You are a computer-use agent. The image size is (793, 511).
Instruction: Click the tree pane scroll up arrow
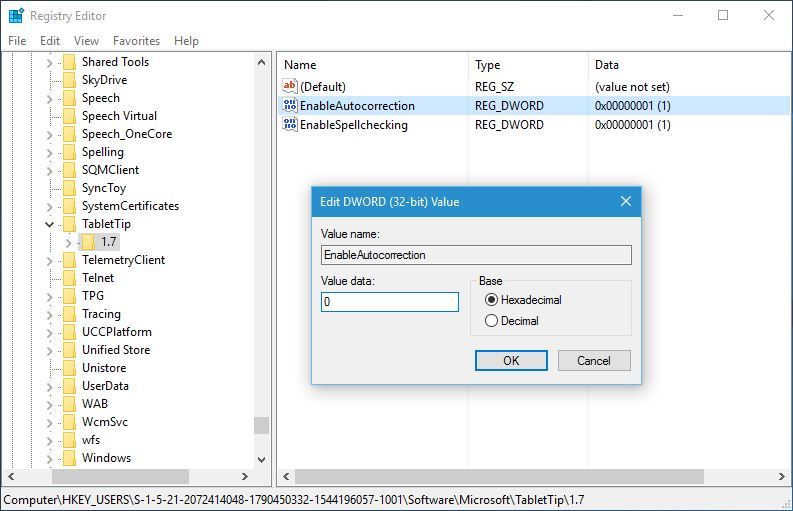pos(261,62)
